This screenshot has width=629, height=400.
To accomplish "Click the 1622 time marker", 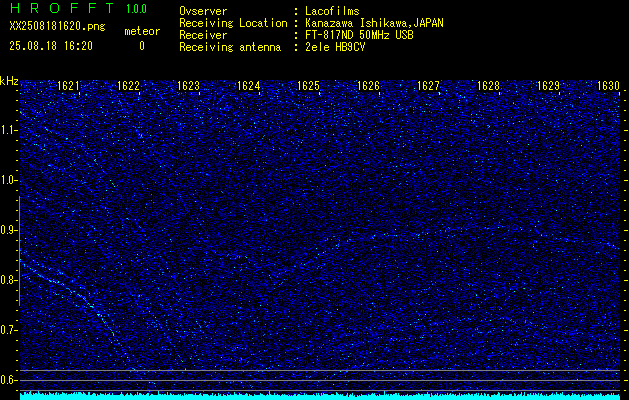I will tap(128, 86).
